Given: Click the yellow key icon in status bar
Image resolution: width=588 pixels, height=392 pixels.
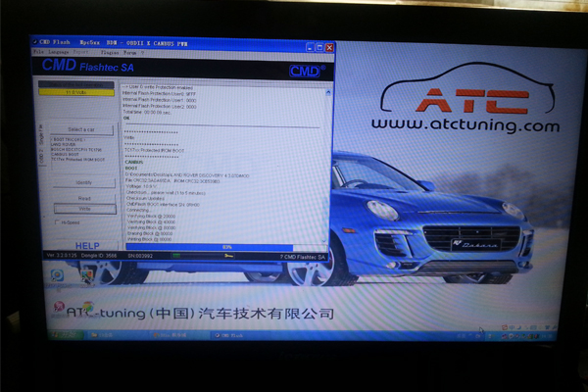Looking at the screenshot, I should (228, 256).
